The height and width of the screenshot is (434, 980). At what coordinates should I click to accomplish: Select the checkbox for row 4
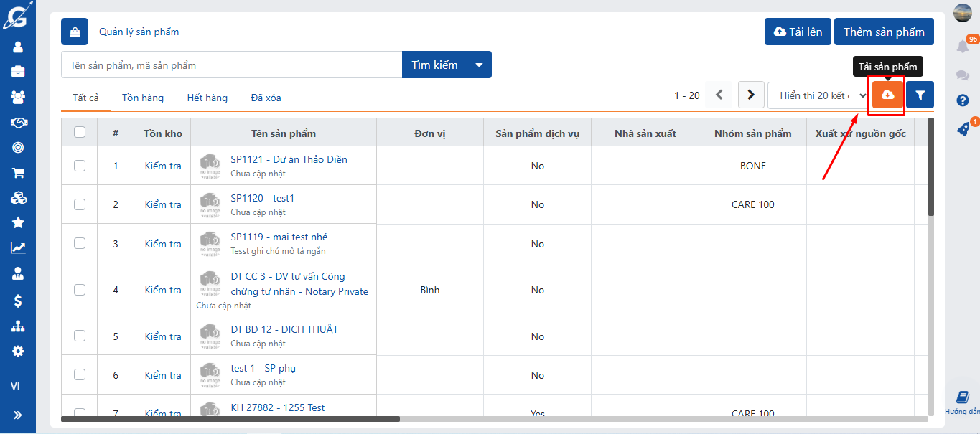[80, 290]
